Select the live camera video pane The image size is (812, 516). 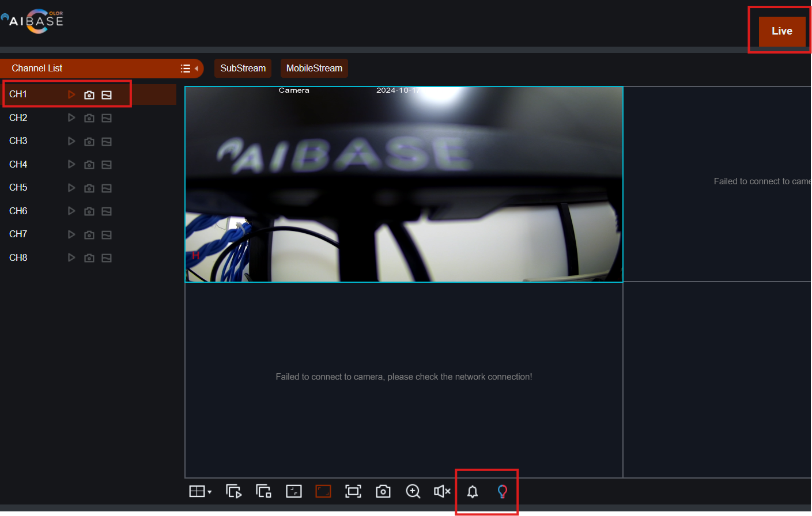pos(404,184)
